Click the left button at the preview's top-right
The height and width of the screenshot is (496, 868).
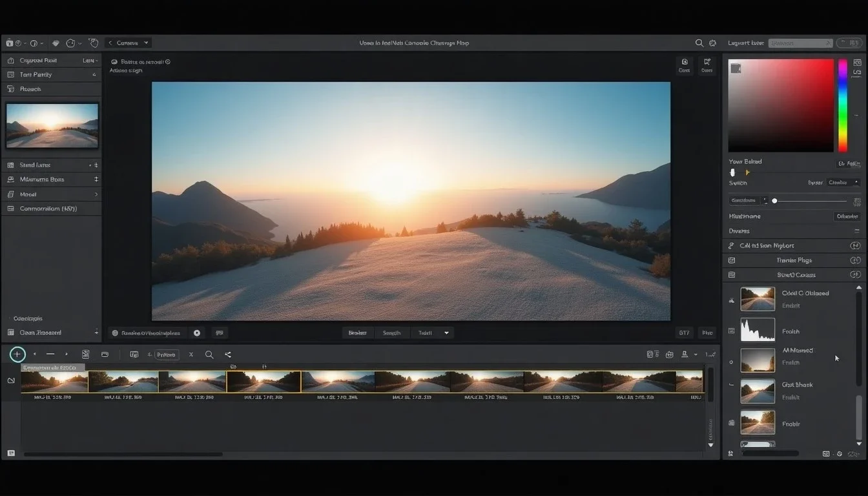[684, 66]
